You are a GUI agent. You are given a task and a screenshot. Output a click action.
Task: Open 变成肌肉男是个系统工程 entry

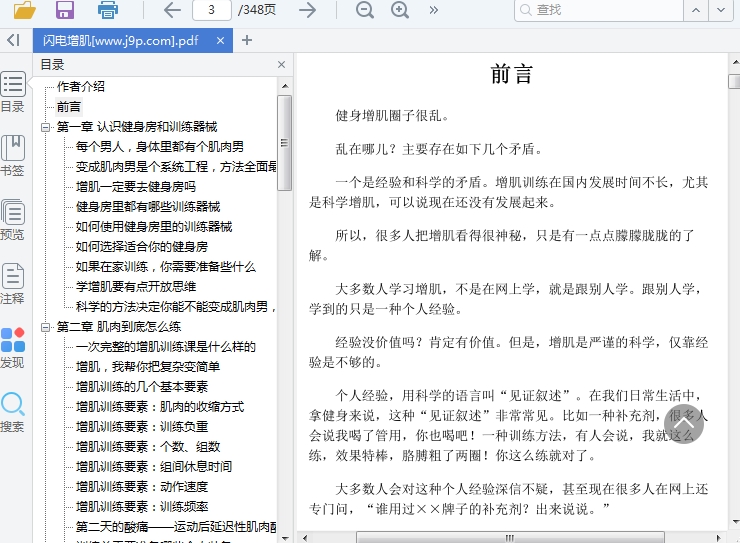[176, 167]
